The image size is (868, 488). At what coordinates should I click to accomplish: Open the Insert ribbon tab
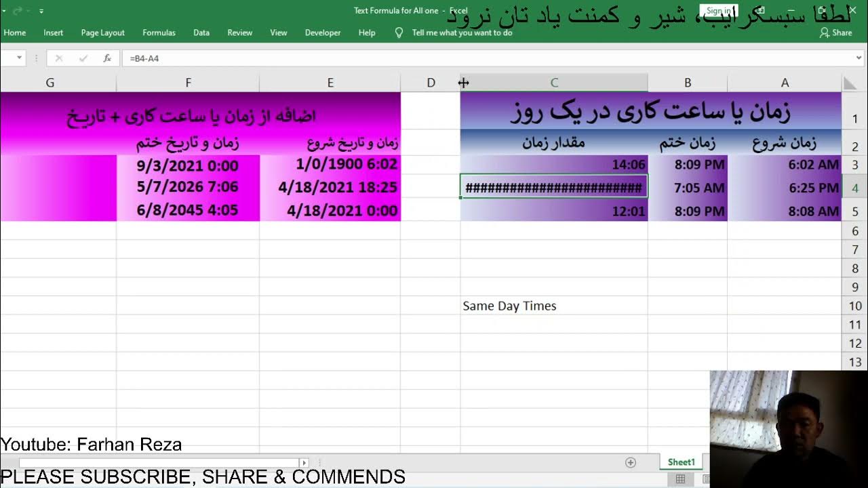pyautogui.click(x=53, y=33)
